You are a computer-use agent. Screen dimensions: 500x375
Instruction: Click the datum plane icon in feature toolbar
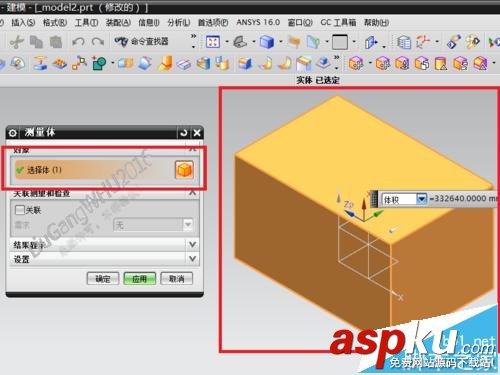(40, 63)
